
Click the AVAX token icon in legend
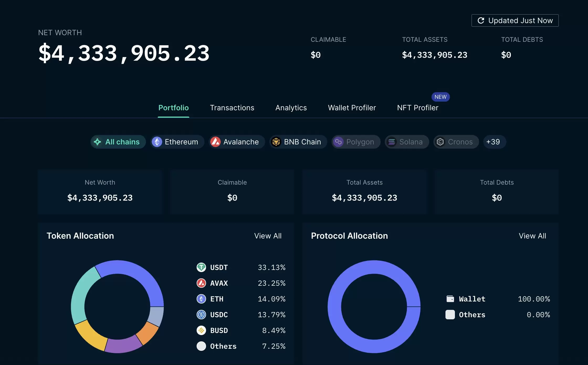point(201,283)
